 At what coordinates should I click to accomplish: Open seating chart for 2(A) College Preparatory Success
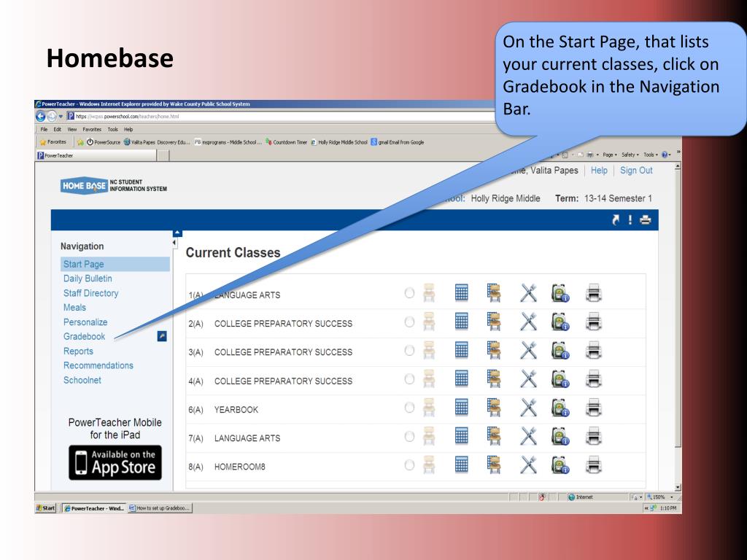[x=494, y=322]
